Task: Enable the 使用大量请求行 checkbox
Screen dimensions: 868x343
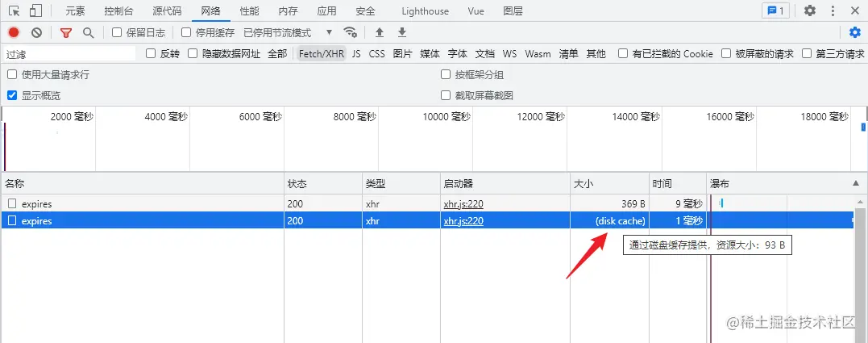Action: pyautogui.click(x=11, y=74)
